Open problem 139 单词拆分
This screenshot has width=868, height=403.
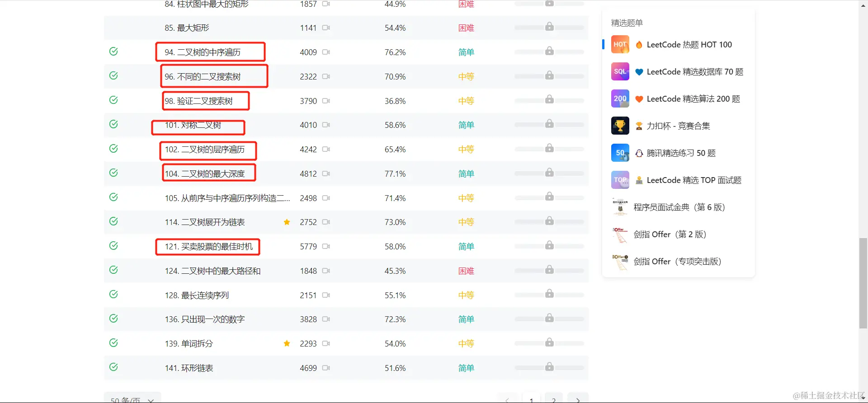[x=189, y=344]
